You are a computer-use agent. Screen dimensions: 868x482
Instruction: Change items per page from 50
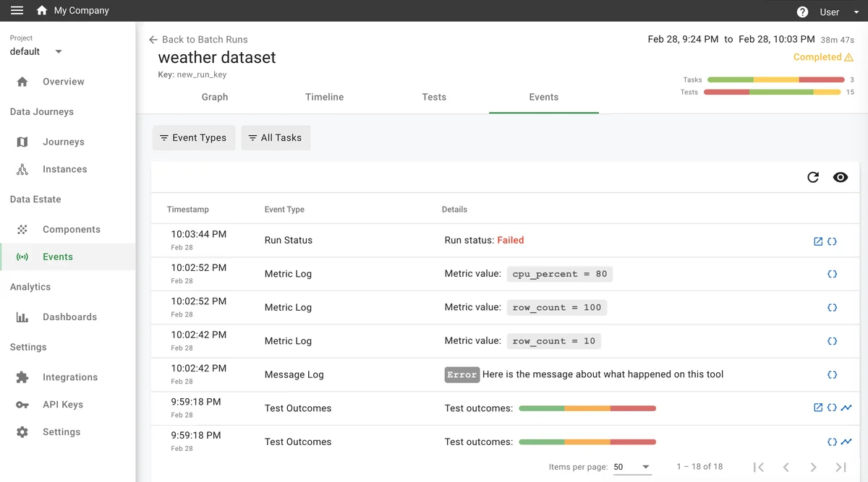pos(631,467)
